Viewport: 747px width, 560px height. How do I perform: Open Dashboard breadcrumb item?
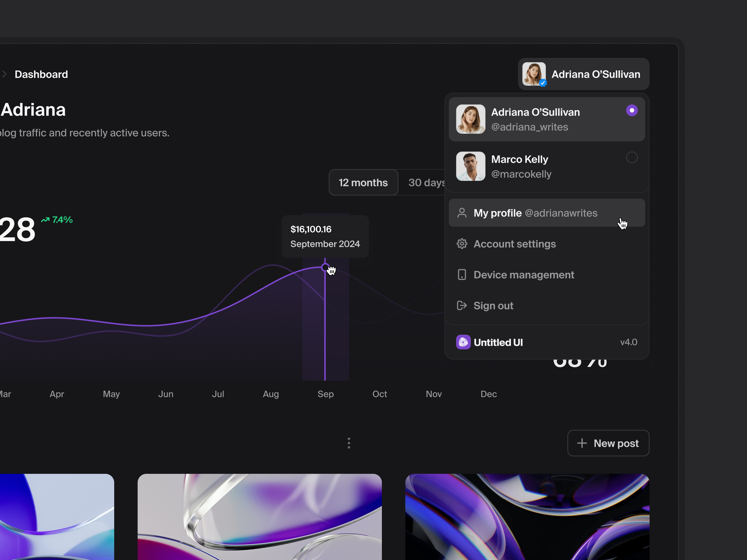click(41, 74)
